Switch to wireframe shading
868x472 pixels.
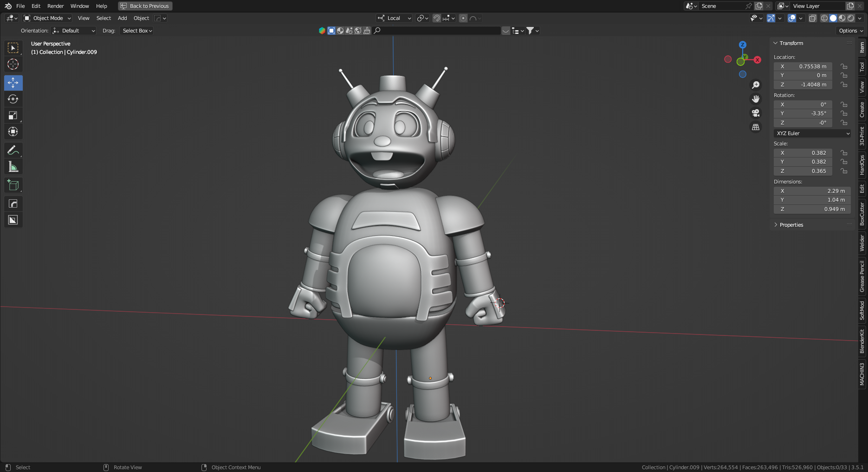click(824, 18)
